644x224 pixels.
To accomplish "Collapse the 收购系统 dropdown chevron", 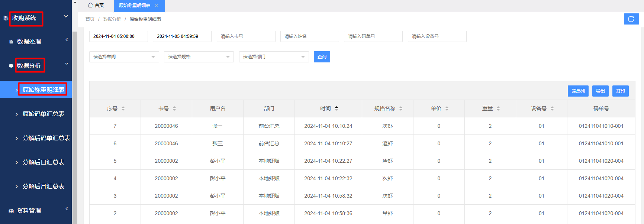I will (x=66, y=16).
